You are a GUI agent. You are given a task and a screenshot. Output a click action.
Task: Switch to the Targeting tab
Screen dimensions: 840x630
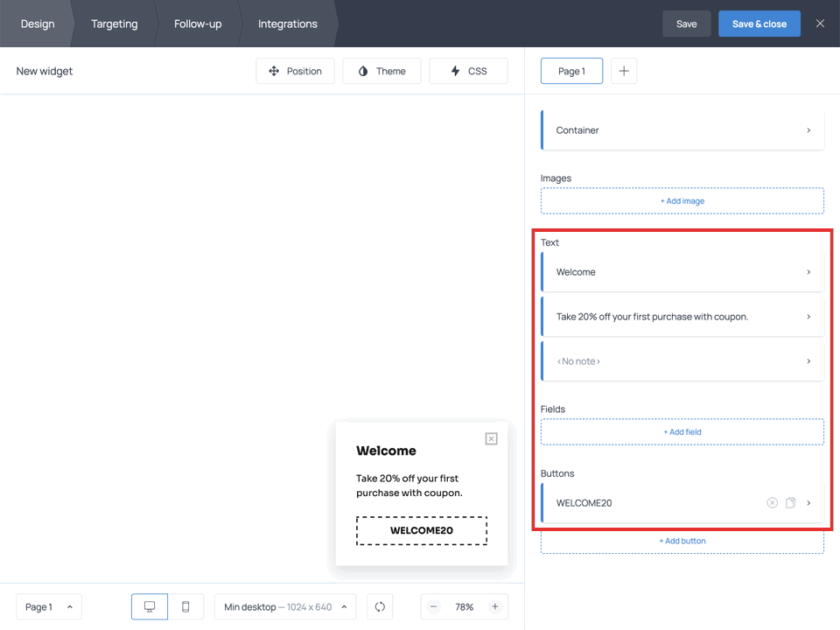click(x=114, y=24)
